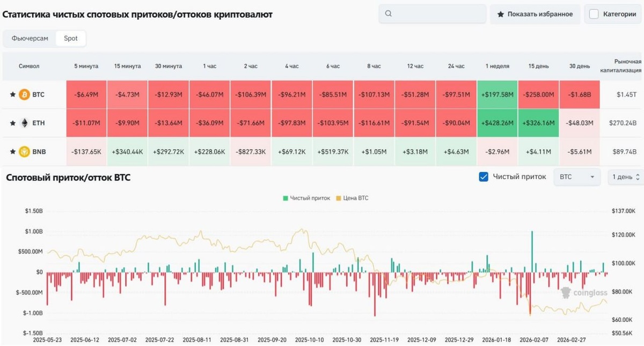Uncheck the Чистый приток checkbox

click(484, 176)
